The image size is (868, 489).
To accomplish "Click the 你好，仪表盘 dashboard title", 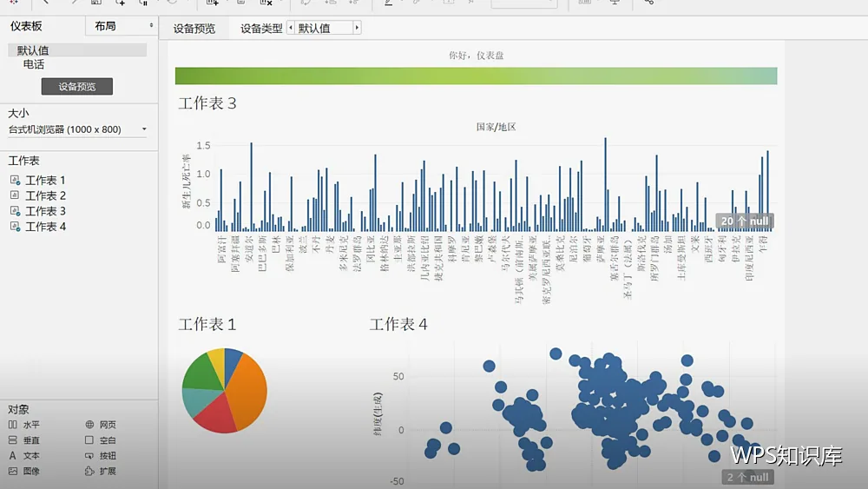I will (x=476, y=56).
